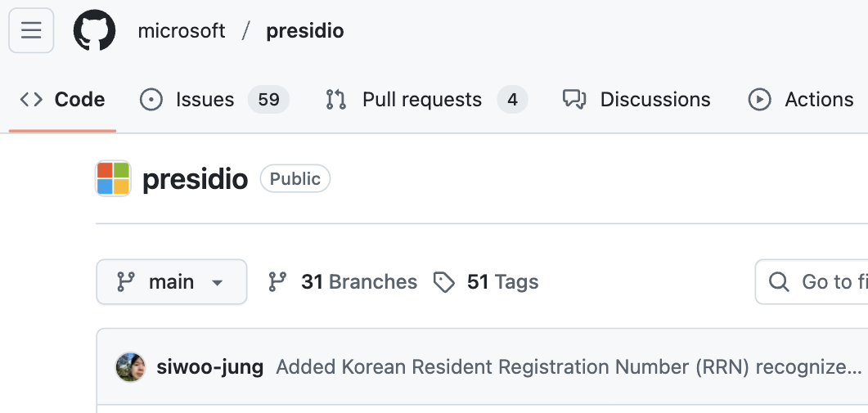Click the Pull requests merge icon
Image resolution: width=868 pixels, height=413 pixels.
(x=336, y=100)
